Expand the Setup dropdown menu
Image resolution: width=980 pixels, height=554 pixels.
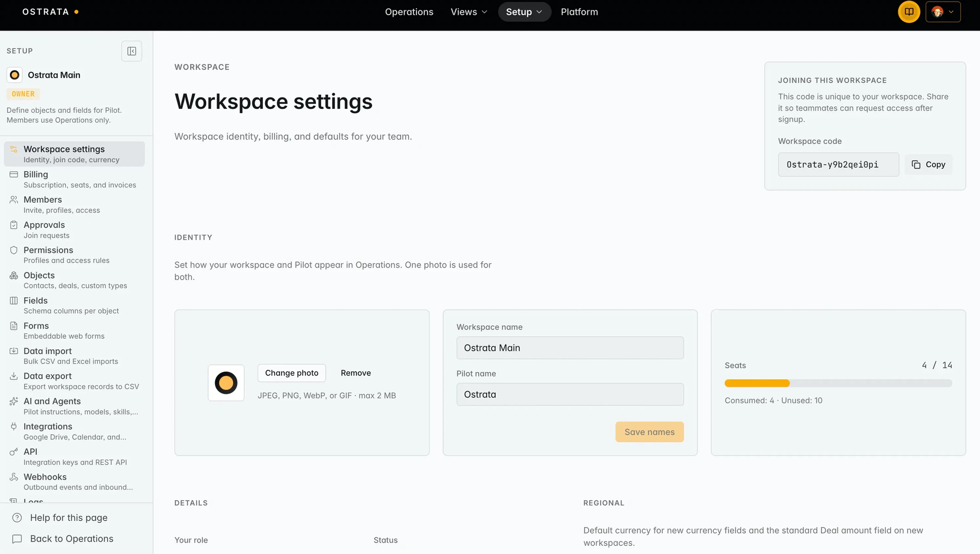tap(524, 12)
